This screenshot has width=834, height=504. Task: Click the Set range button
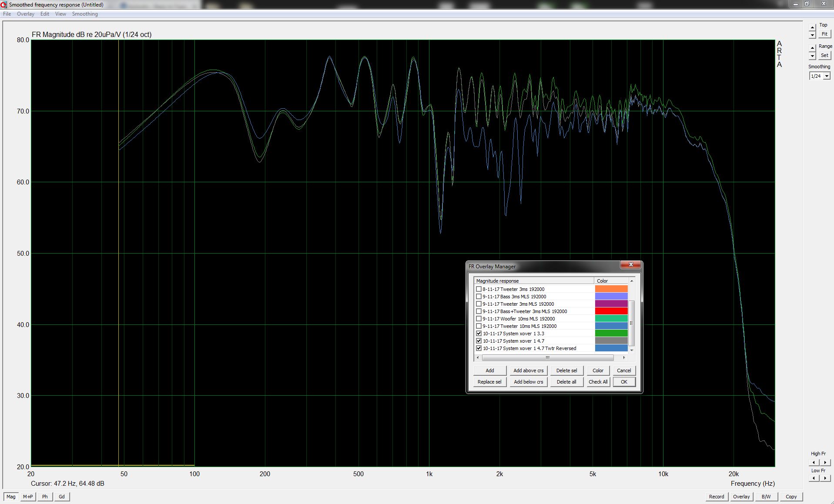pyautogui.click(x=824, y=55)
